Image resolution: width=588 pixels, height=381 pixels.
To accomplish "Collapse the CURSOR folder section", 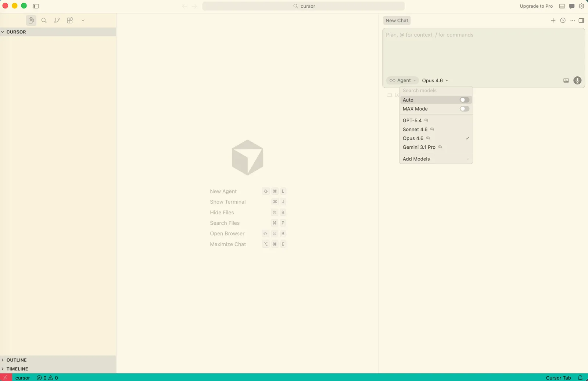I will coord(58,32).
